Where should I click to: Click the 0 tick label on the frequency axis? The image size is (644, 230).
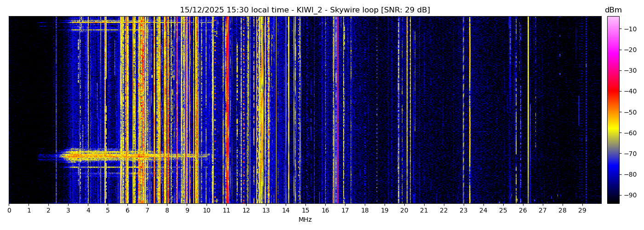point(9,211)
